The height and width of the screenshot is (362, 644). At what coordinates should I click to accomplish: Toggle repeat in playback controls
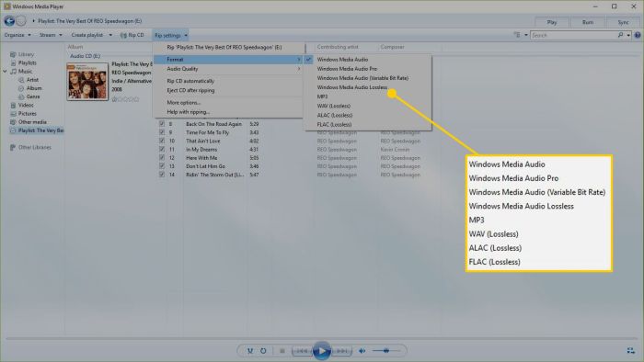[263, 351]
